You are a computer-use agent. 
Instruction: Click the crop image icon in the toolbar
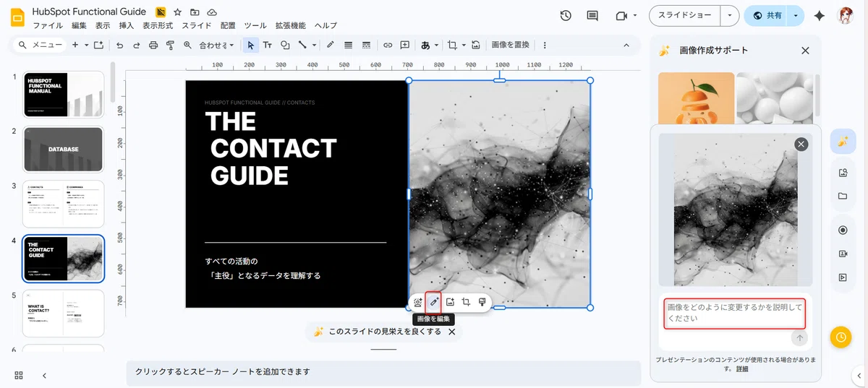pos(452,45)
